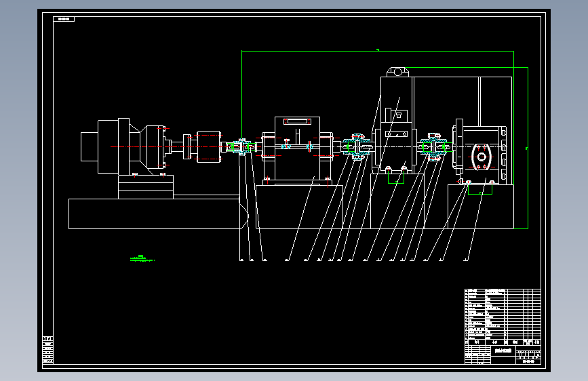Click the cylindrical drum on the red centerline
Screen dimensions: 588x381
coord(208,146)
